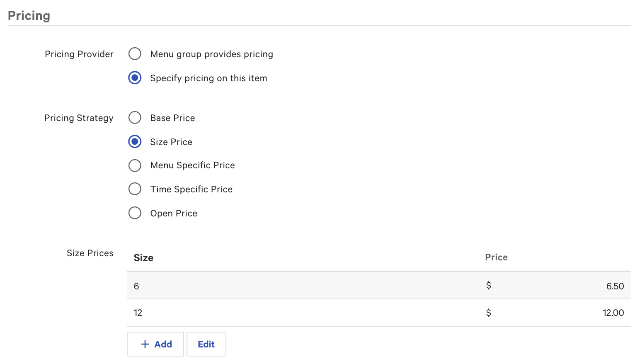Select the Size Price strategy

[x=135, y=141]
